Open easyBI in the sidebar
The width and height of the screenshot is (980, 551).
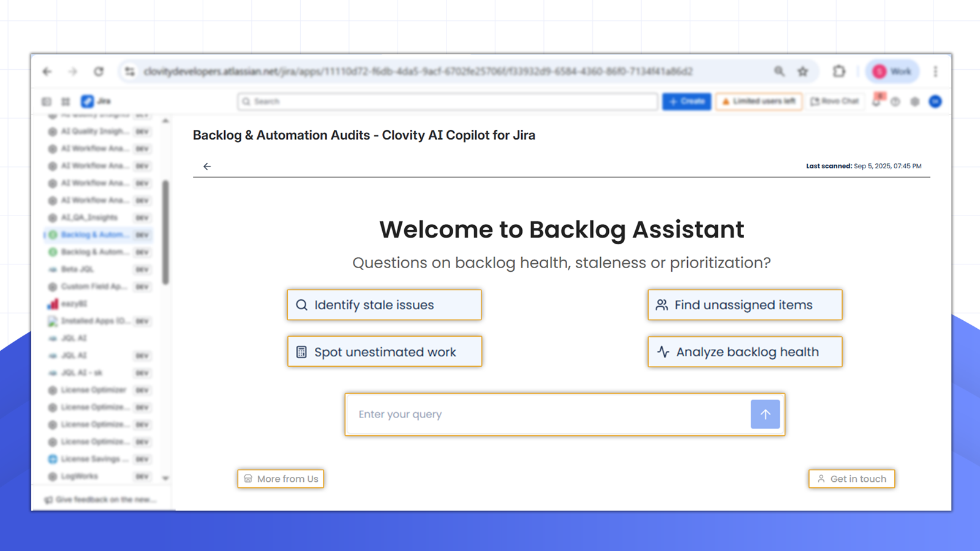click(x=100, y=304)
